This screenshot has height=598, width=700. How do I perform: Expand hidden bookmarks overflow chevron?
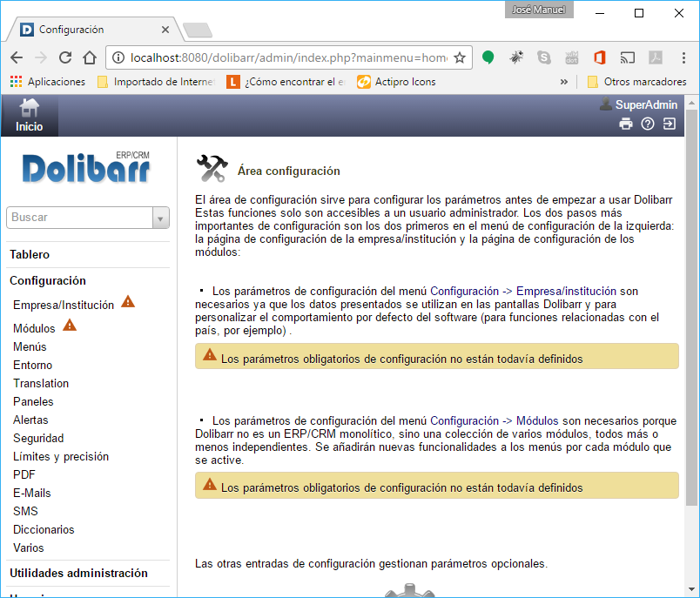(564, 82)
